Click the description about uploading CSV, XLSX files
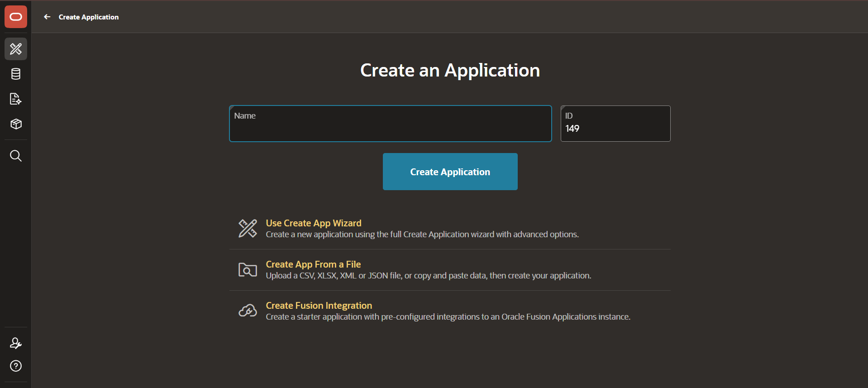The height and width of the screenshot is (388, 868). [x=429, y=276]
